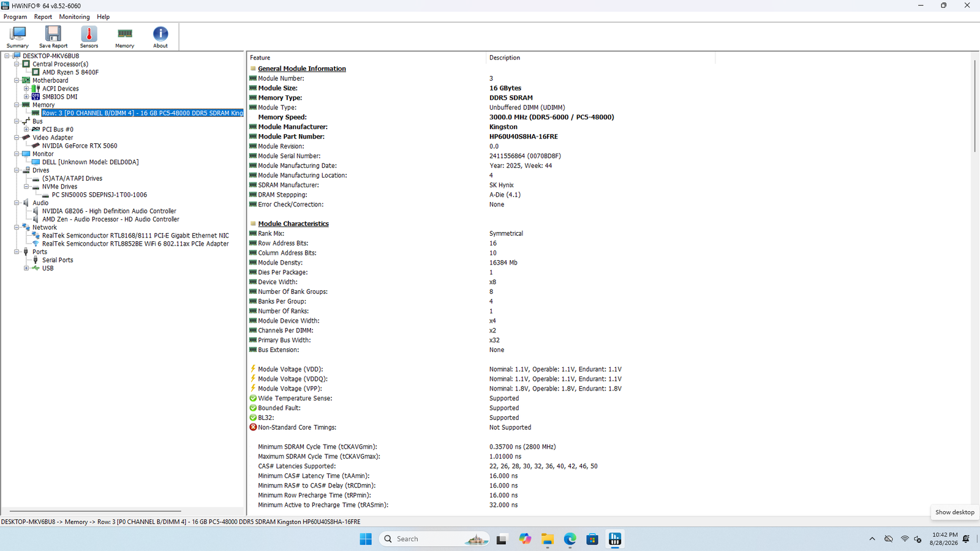Open the About toolbar icon

pos(160,37)
